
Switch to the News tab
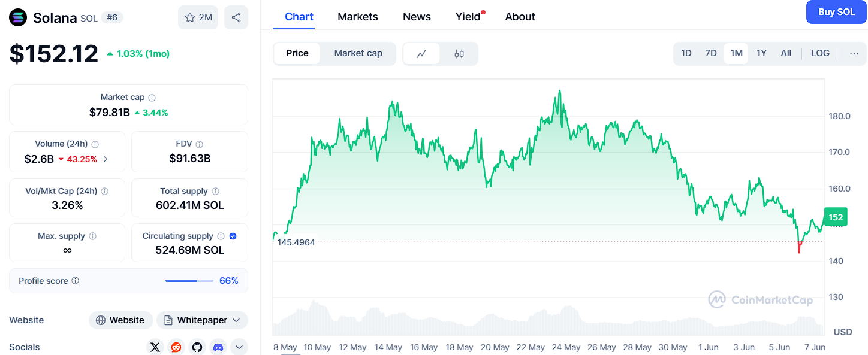(417, 17)
